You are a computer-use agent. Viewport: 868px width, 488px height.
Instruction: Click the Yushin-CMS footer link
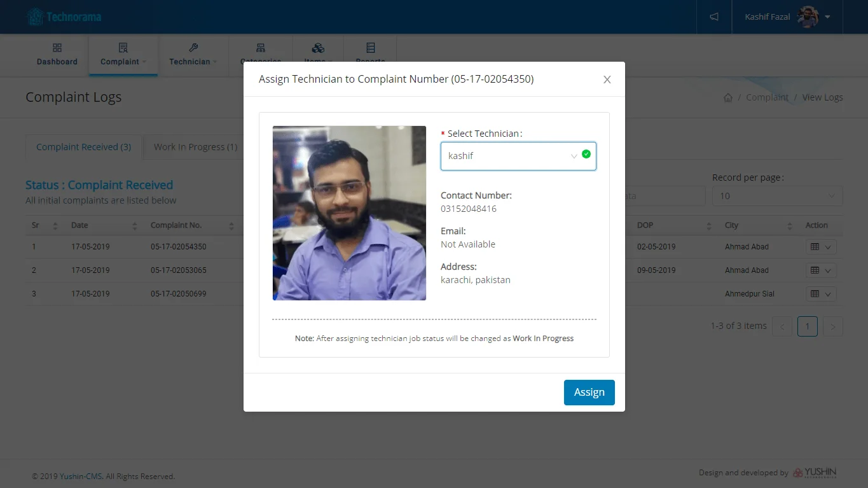(x=81, y=477)
